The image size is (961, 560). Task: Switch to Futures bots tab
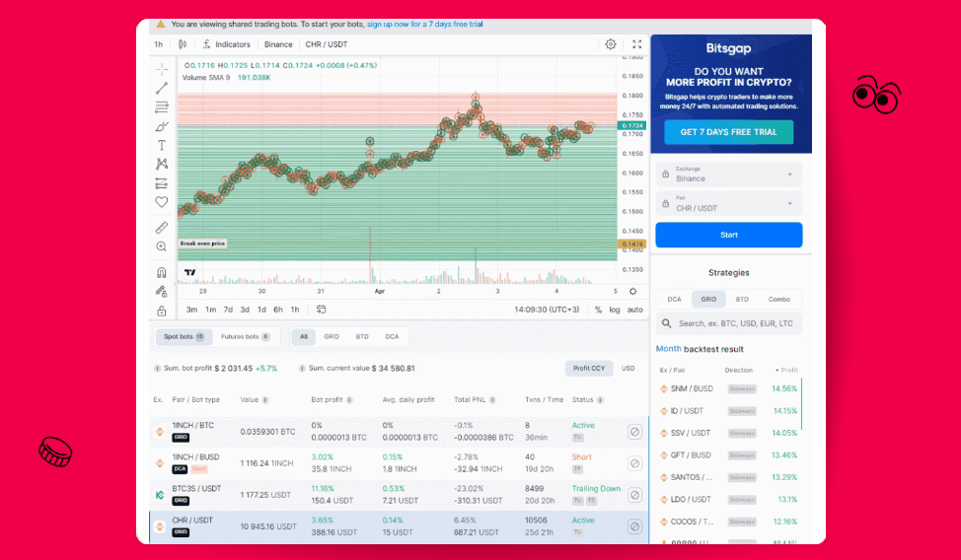[245, 336]
